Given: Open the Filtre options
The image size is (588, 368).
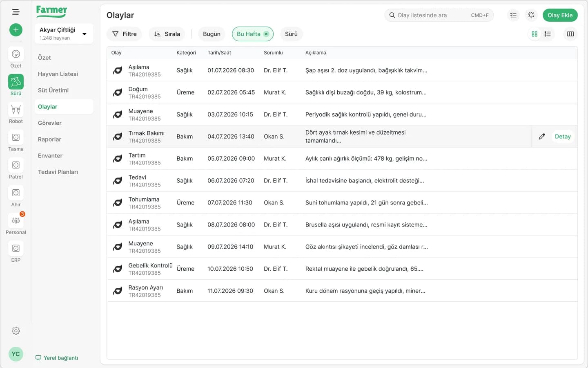Looking at the screenshot, I should click(124, 34).
